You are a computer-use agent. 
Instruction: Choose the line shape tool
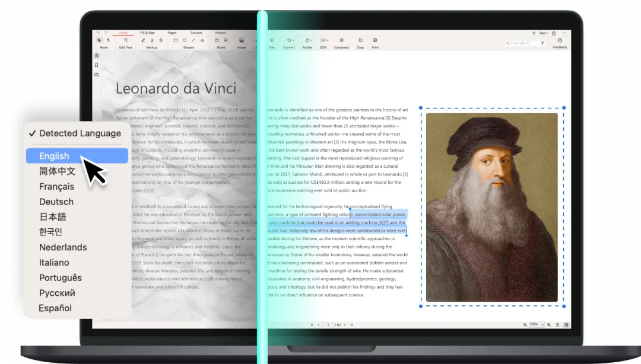click(x=193, y=40)
